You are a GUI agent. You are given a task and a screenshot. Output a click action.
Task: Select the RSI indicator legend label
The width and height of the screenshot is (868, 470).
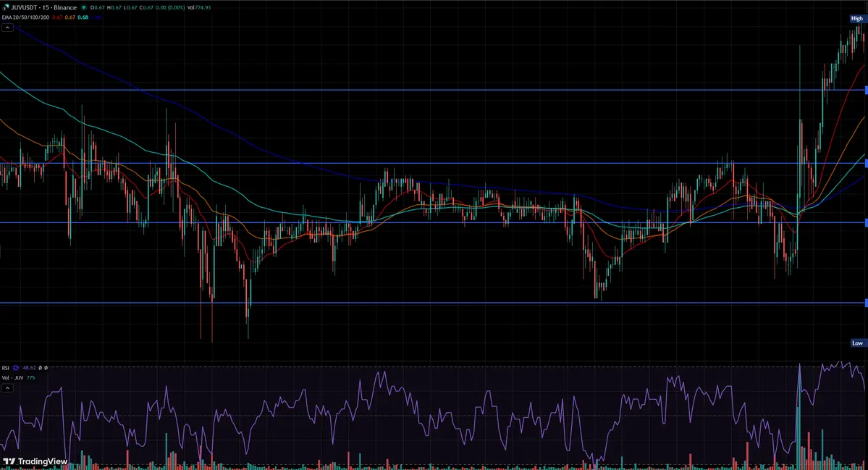(6, 368)
